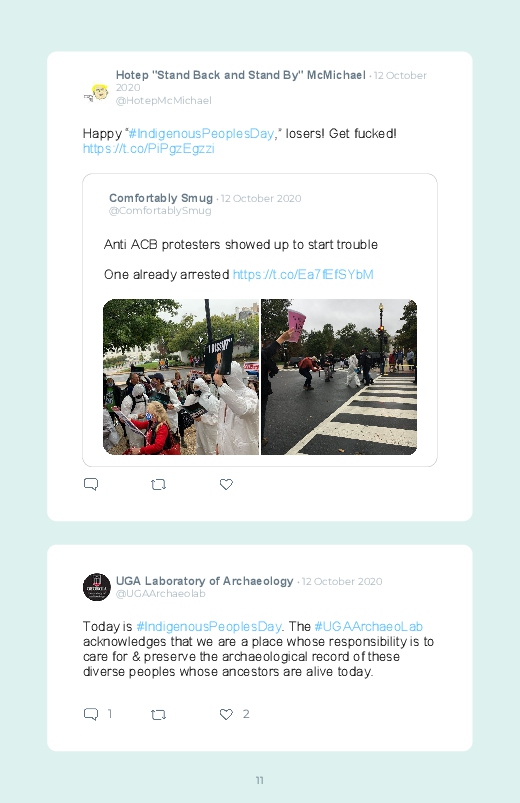The height and width of the screenshot is (803, 520).
Task: Open @HotepMcMichael handle
Action: (x=163, y=100)
